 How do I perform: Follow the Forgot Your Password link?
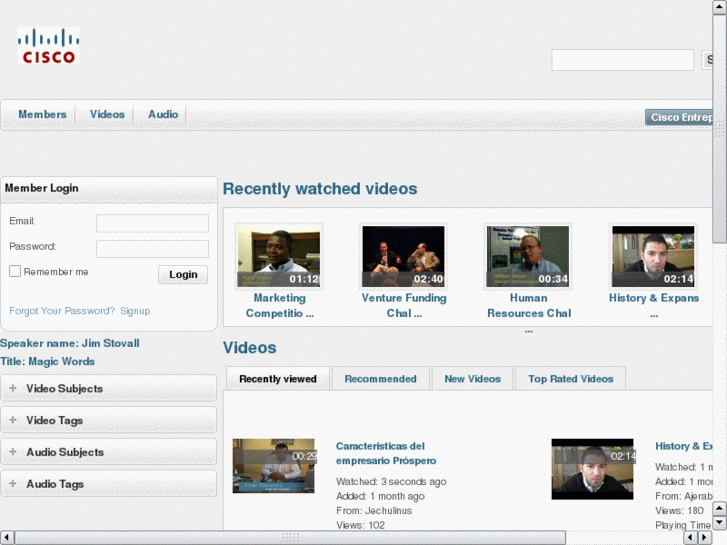(62, 311)
